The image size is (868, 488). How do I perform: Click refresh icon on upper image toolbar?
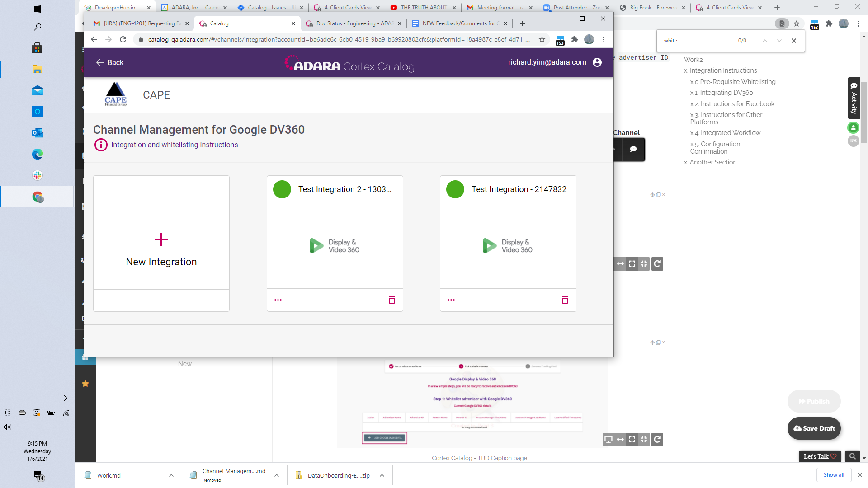[x=657, y=264]
